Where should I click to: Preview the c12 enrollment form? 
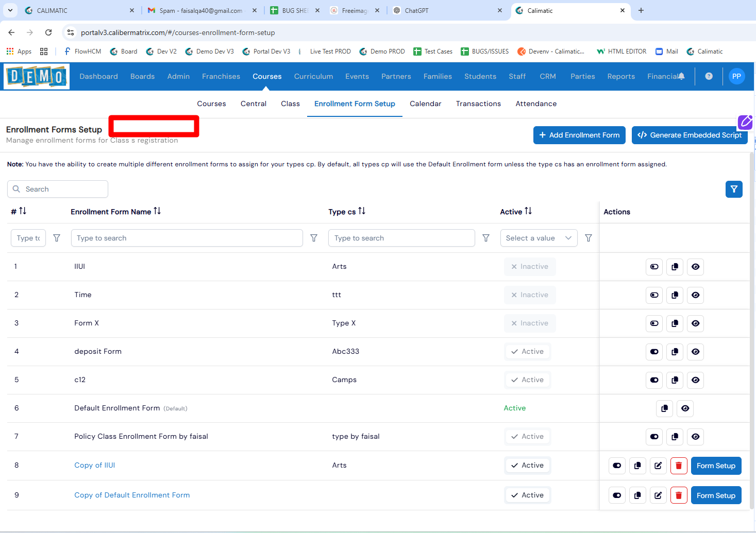(x=695, y=380)
